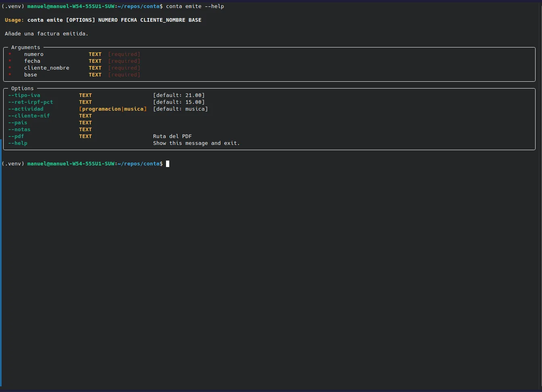Click the ~/repos/conta path in the prompt

tap(139, 163)
